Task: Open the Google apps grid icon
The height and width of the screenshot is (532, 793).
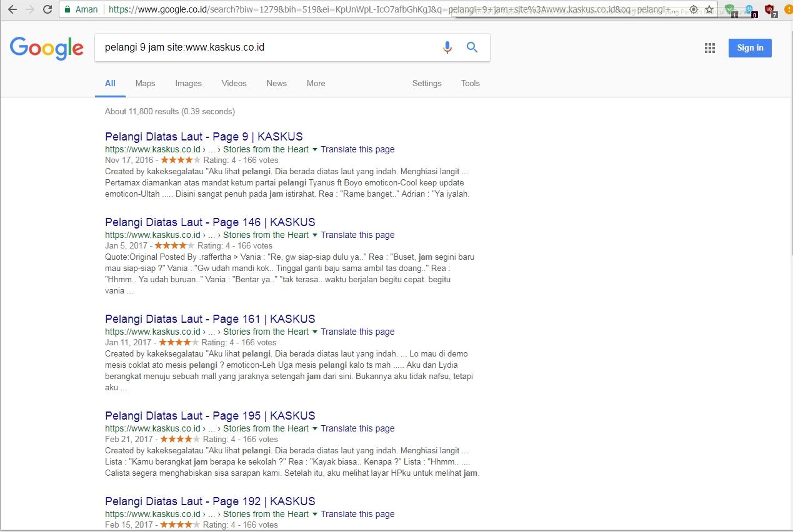Action: click(709, 48)
